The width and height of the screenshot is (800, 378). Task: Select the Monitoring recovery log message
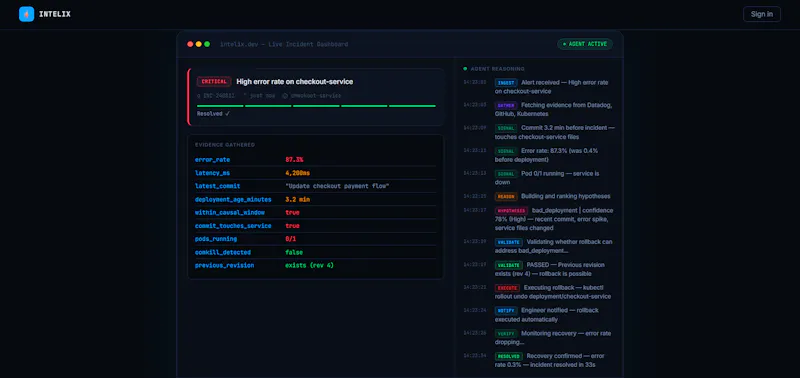point(553,338)
